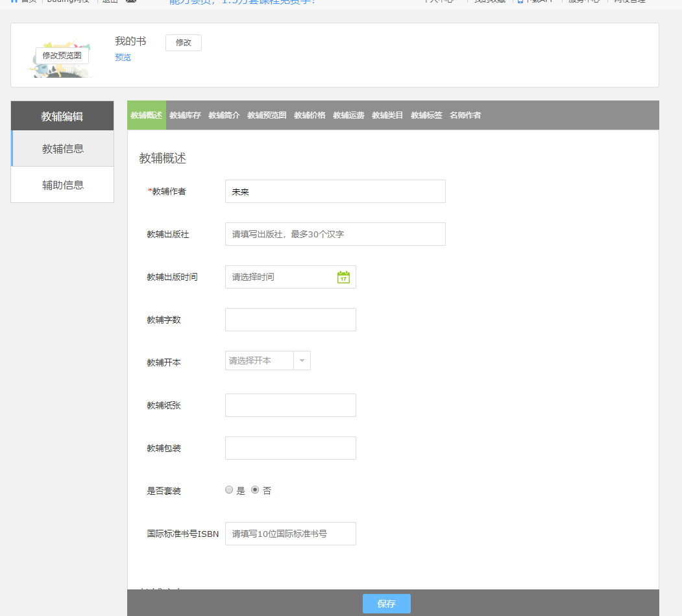
Task: Switch to the 教辅价格 tab
Action: point(310,115)
